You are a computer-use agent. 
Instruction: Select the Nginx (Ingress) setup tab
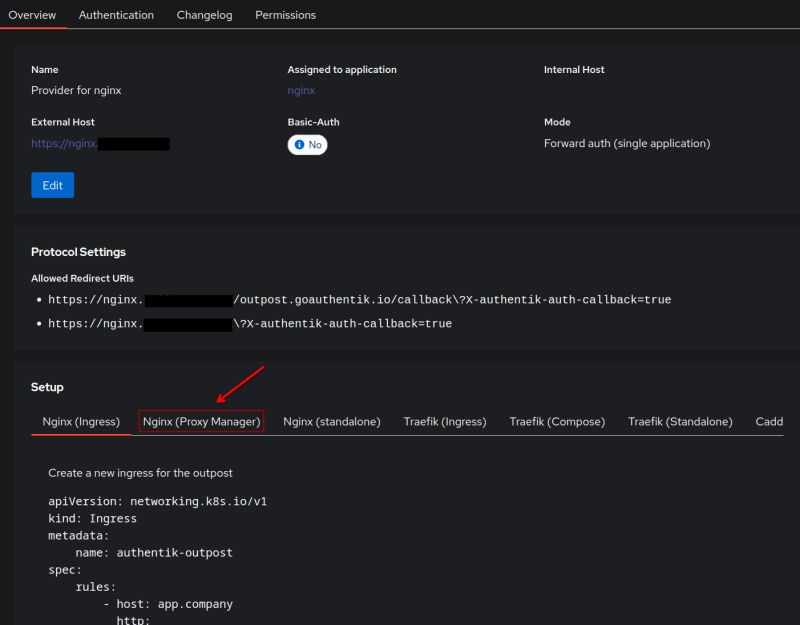tap(80, 422)
